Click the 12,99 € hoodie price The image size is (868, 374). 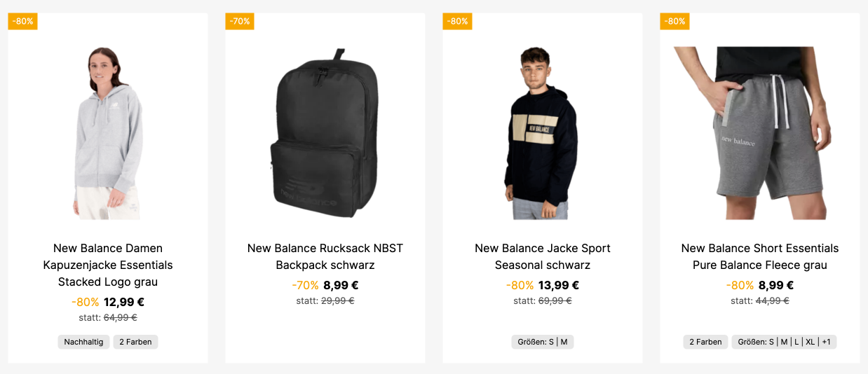124,303
